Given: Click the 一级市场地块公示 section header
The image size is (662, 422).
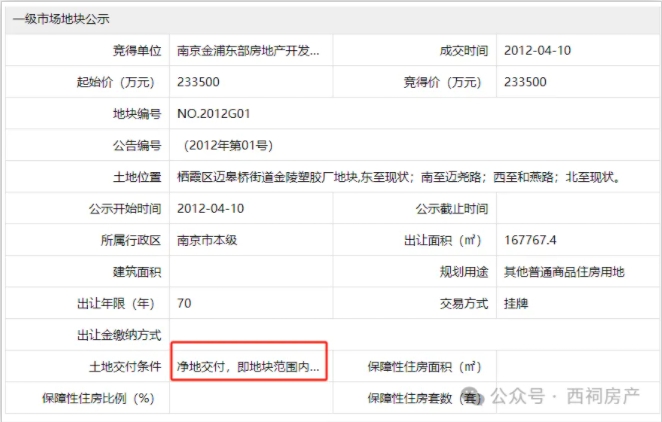Looking at the screenshot, I should [61, 19].
